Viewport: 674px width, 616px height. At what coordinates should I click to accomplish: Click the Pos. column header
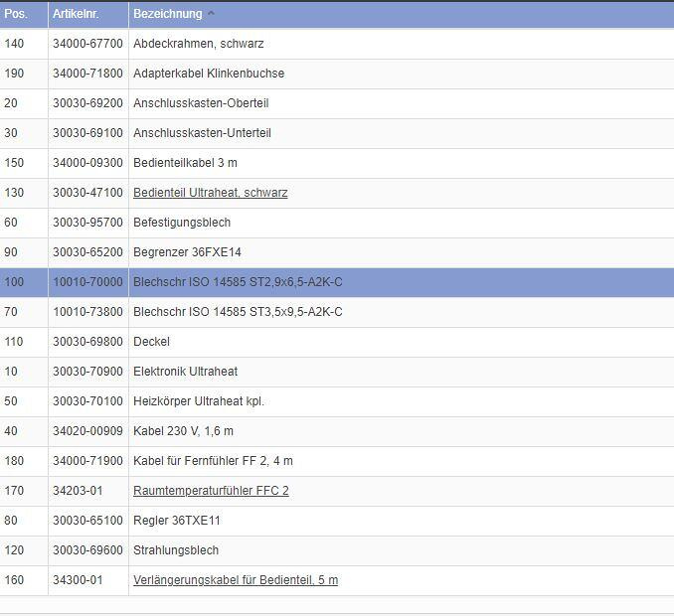16,14
